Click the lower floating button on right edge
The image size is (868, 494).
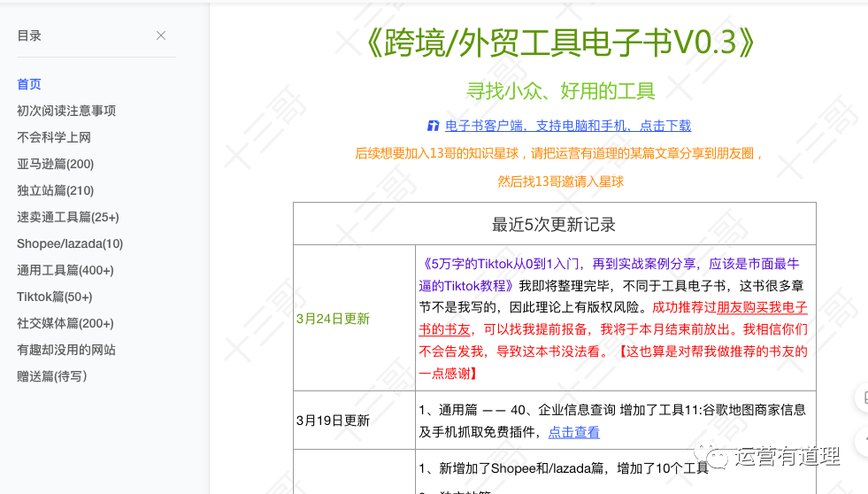(863, 440)
